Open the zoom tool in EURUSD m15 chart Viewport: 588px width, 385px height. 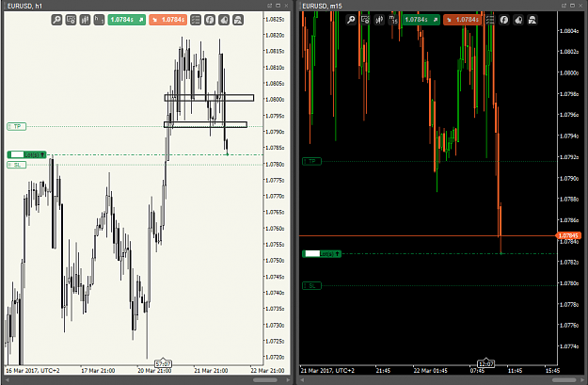(x=351, y=20)
